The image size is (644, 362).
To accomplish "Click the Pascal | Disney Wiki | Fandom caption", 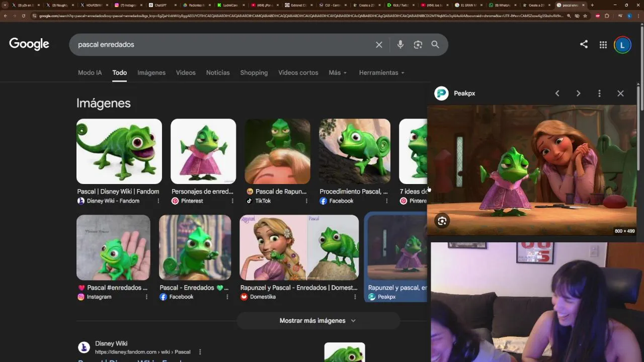I will [x=118, y=192].
